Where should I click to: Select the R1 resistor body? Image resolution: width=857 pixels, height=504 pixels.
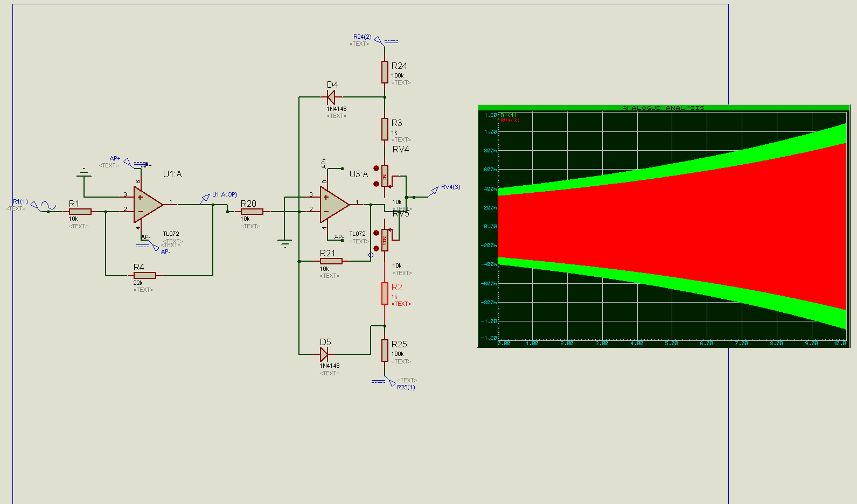pyautogui.click(x=80, y=212)
